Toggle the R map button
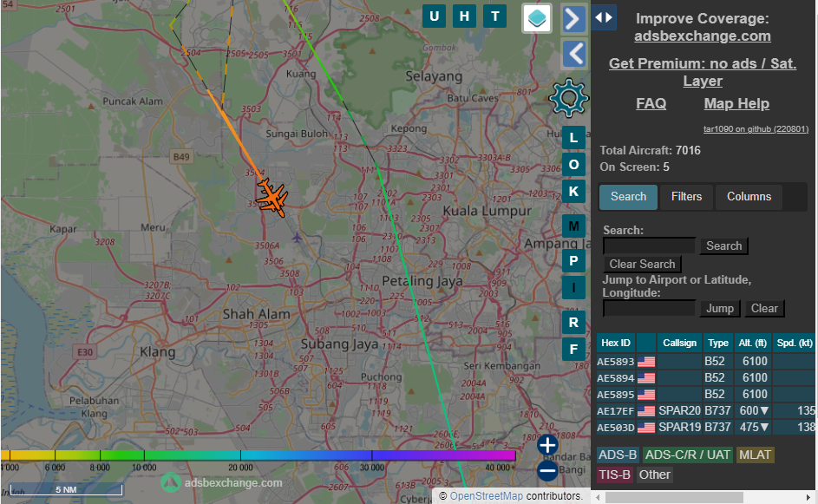The image size is (818, 504). click(x=573, y=322)
